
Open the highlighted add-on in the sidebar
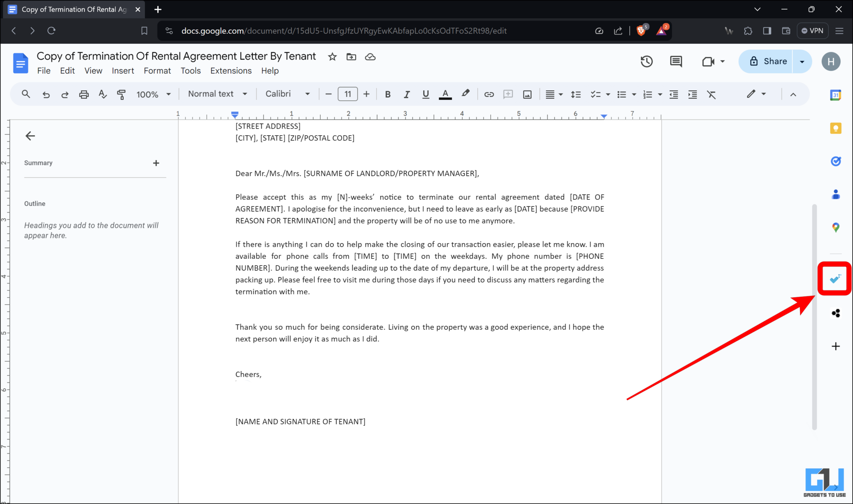(835, 278)
